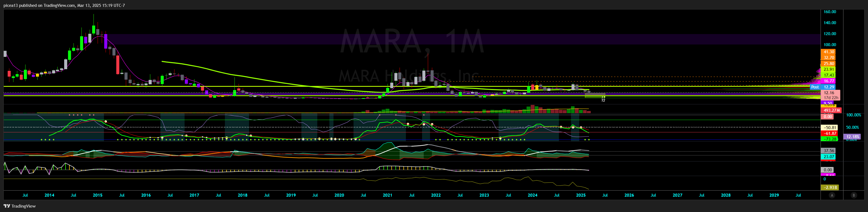
Task: Click the B scale button
Action: click(x=853, y=195)
